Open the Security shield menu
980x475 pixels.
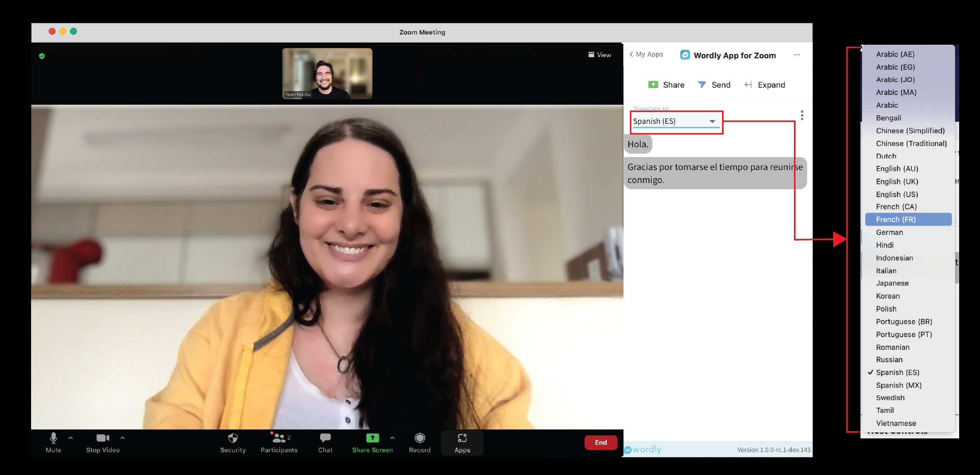click(233, 443)
